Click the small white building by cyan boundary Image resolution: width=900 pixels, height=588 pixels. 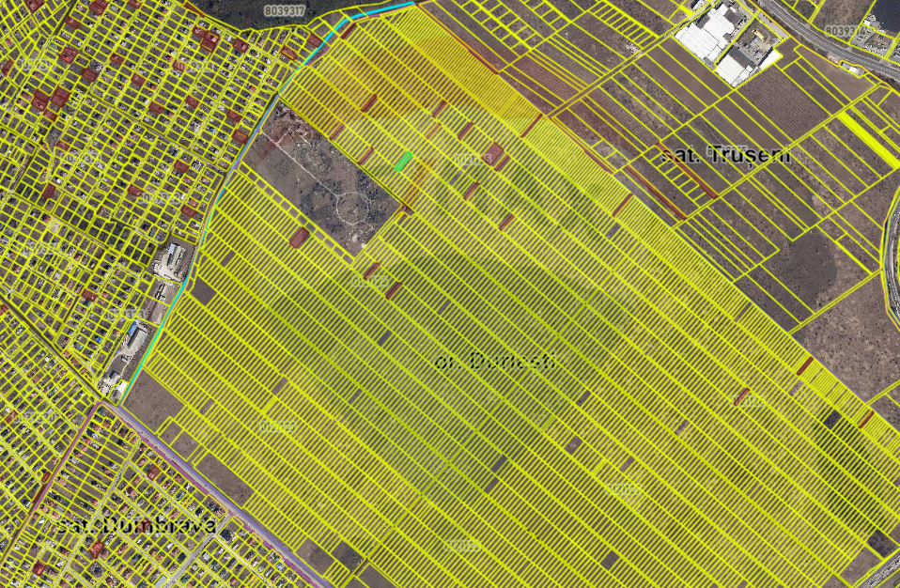click(172, 258)
